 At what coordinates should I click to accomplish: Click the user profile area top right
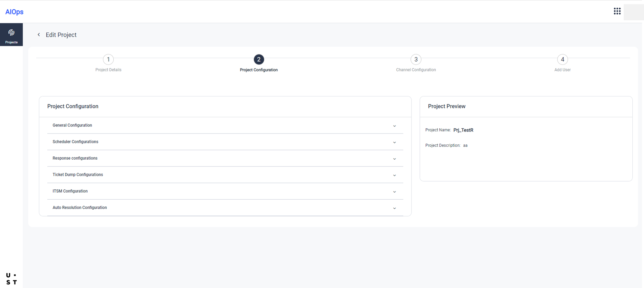click(x=633, y=12)
